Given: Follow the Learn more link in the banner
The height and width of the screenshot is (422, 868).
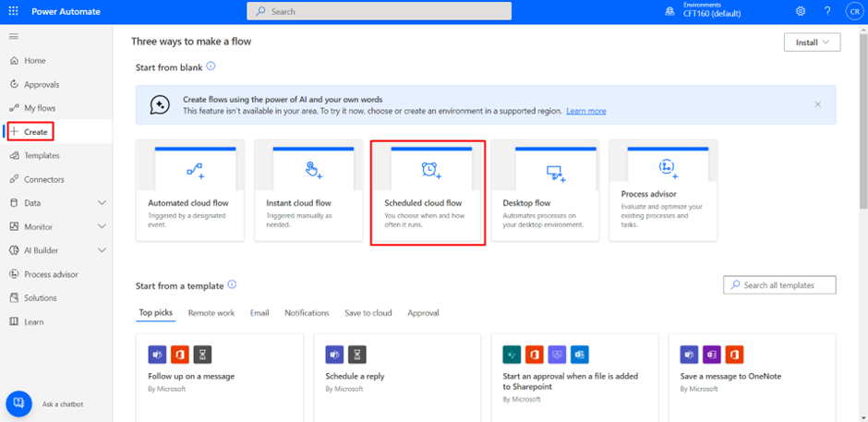Looking at the screenshot, I should tap(586, 111).
